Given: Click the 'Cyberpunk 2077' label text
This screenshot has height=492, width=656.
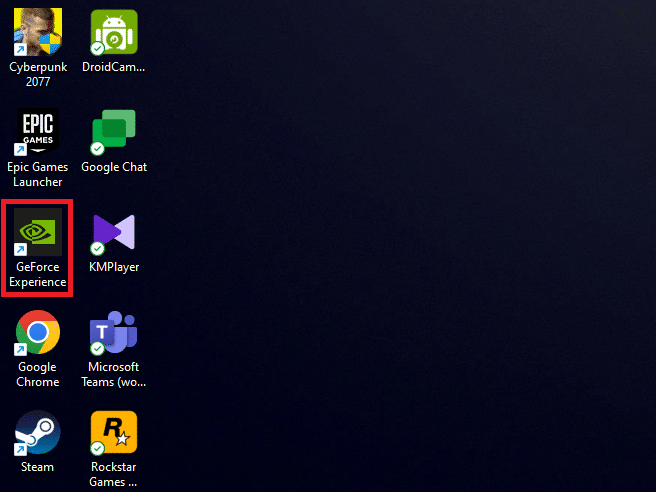Looking at the screenshot, I should 38,74.
